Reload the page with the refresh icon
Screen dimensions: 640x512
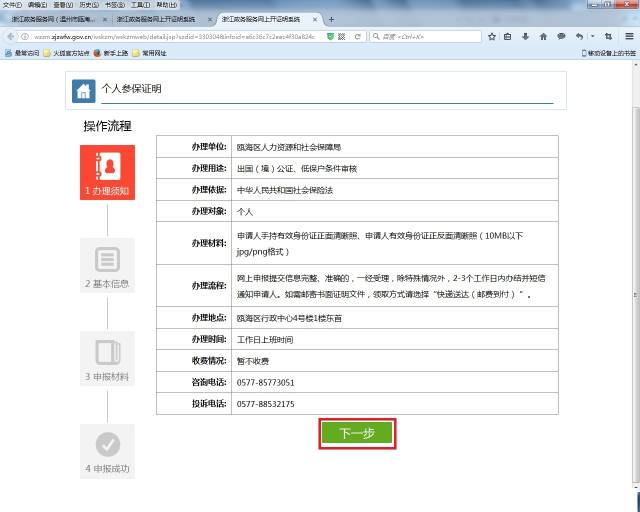[x=358, y=37]
